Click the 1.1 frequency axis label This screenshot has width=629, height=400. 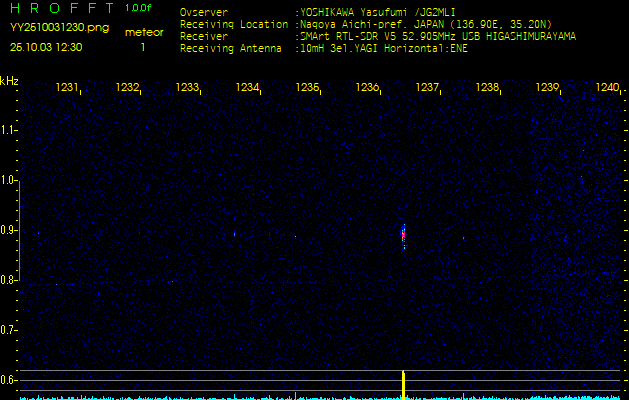[9, 130]
